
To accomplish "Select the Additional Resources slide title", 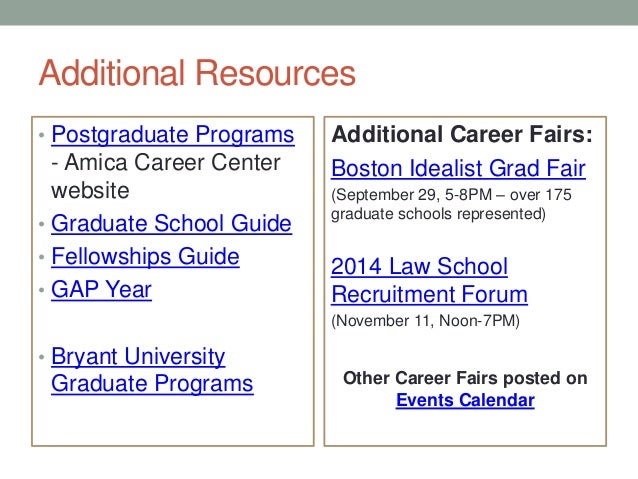I will tap(197, 73).
